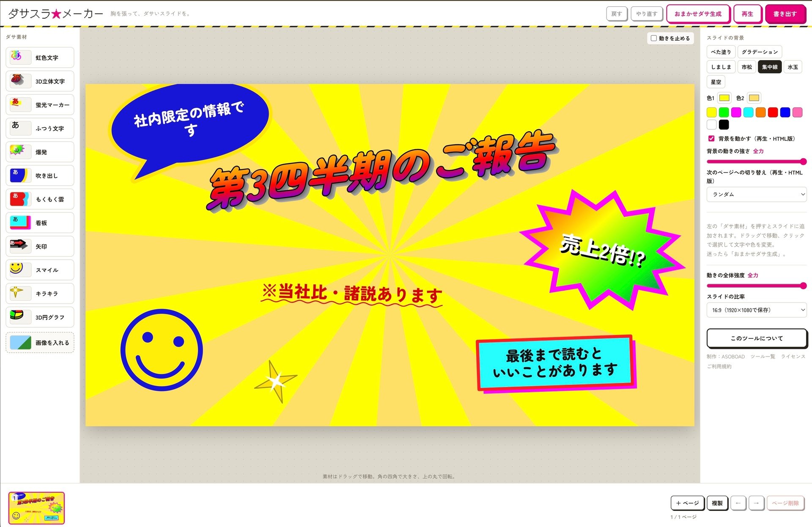Uncheck 背景を動かす background animation
The height and width of the screenshot is (527, 812).
click(711, 138)
